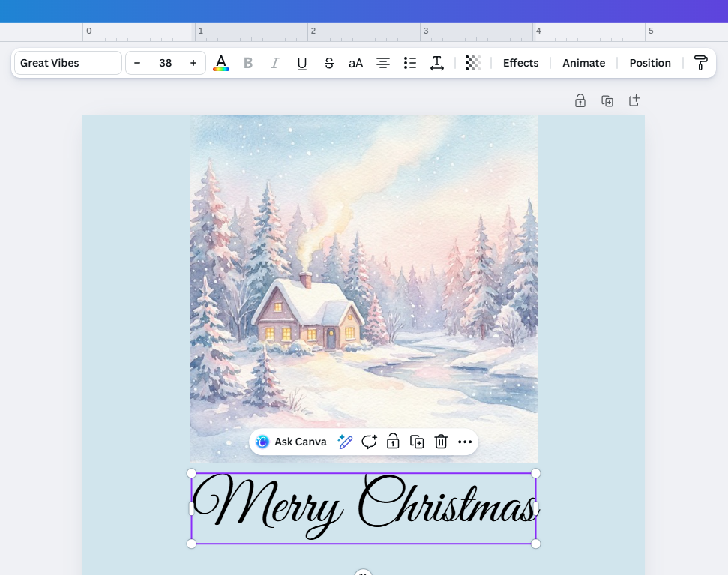
Task: Open the Great Vibes font selector
Action: [x=67, y=63]
